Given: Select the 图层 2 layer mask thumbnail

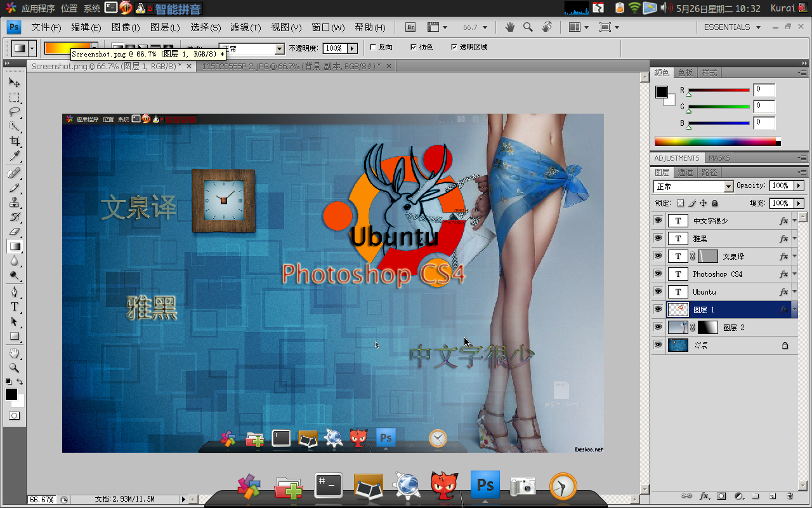Looking at the screenshot, I should tap(707, 328).
